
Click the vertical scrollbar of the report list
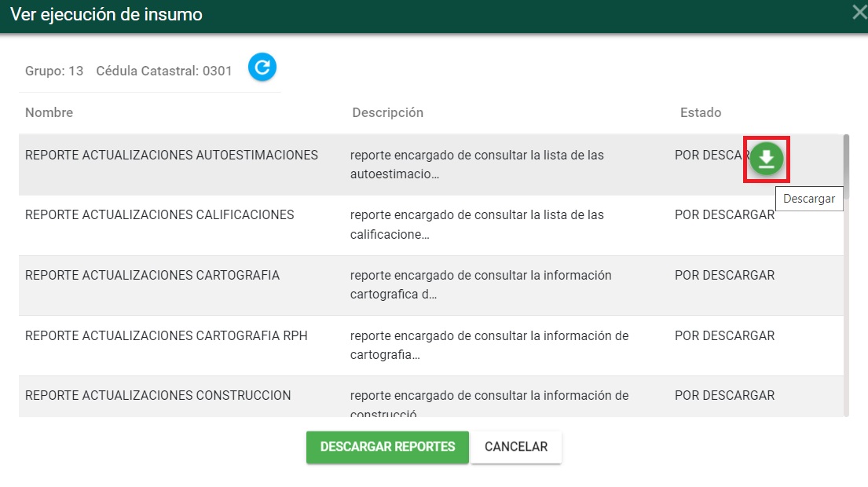coord(846,275)
